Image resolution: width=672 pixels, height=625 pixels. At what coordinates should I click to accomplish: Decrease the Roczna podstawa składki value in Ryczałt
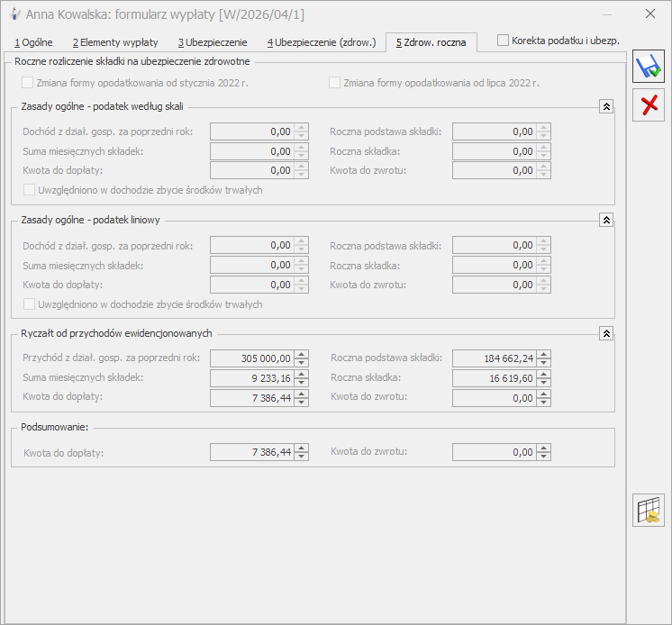coord(543,363)
